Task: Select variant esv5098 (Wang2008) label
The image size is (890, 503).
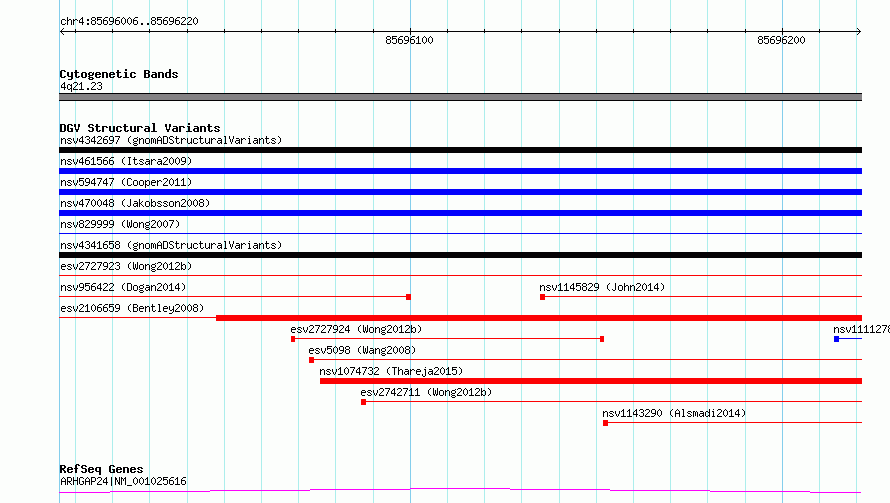Action: coord(362,350)
